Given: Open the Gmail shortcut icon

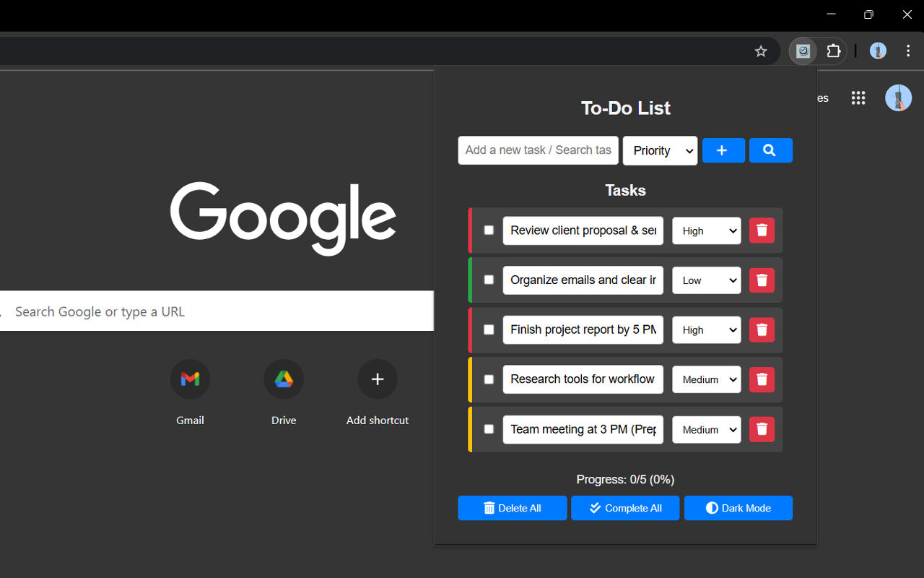Looking at the screenshot, I should tap(190, 379).
